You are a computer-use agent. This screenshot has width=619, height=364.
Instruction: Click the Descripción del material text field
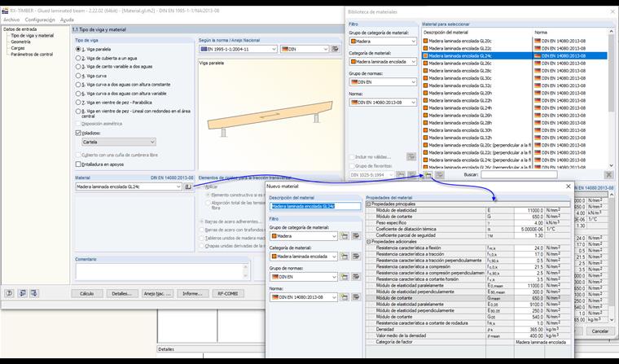315,206
